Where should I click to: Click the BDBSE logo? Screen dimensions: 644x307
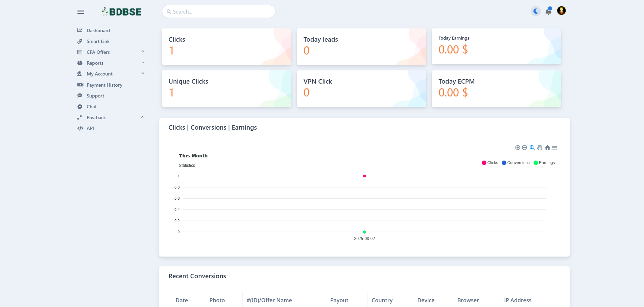coord(122,12)
